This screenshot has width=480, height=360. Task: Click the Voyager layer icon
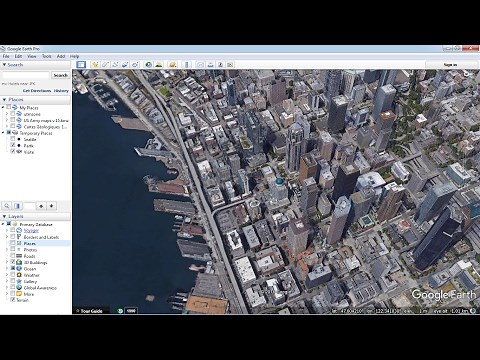coord(19,230)
